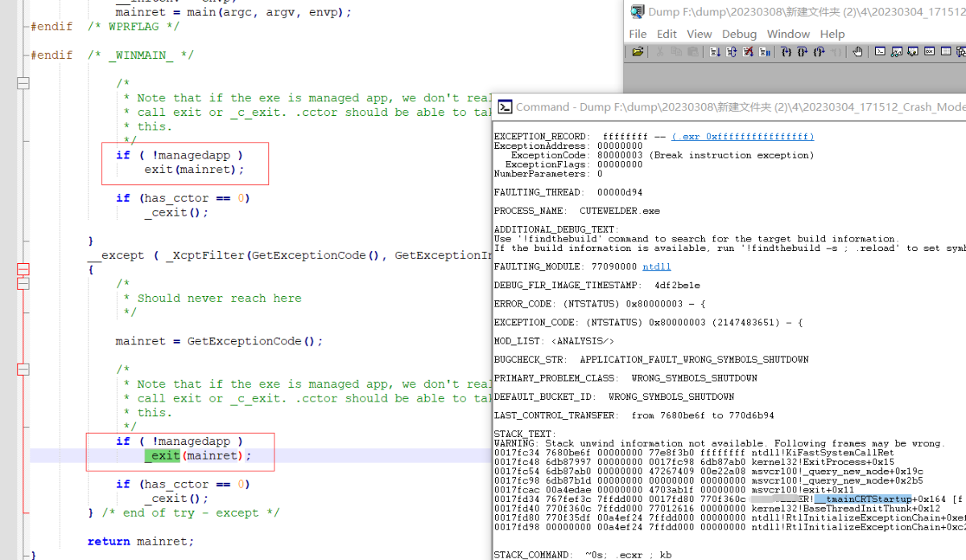Viewport: 966px width, 560px height.
Task: Click the .exr 0xffffffffffffffff link
Action: pyautogui.click(x=742, y=137)
